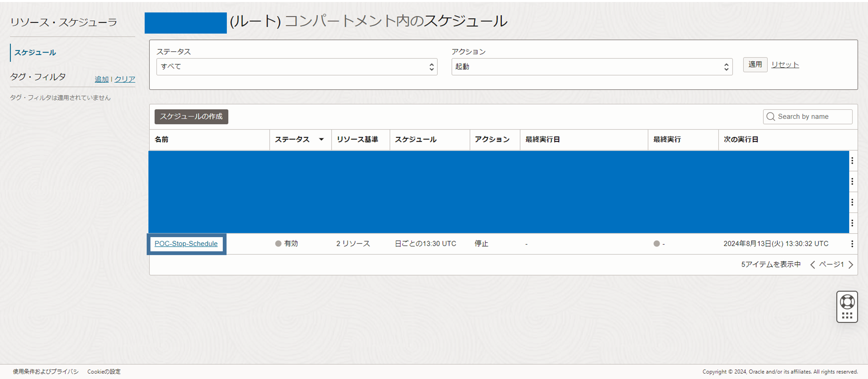Go to next page chevron
This screenshot has width=868, height=379.
click(x=851, y=265)
